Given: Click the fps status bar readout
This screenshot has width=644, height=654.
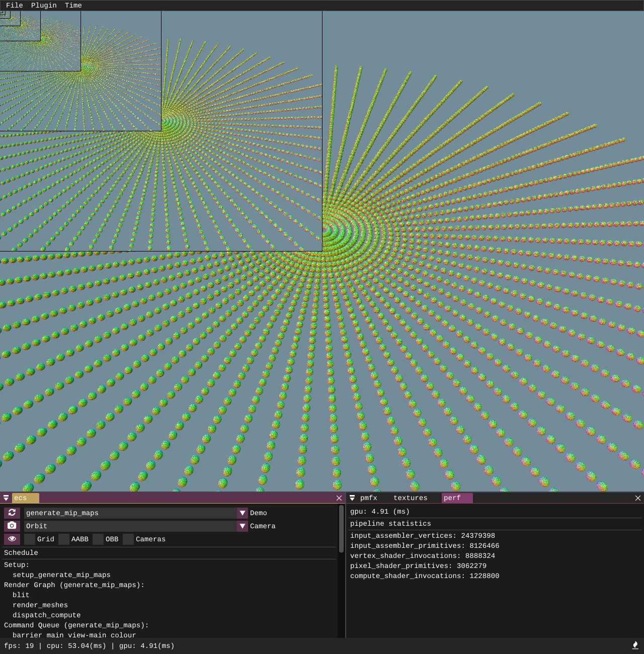Looking at the screenshot, I should click(x=19, y=646).
